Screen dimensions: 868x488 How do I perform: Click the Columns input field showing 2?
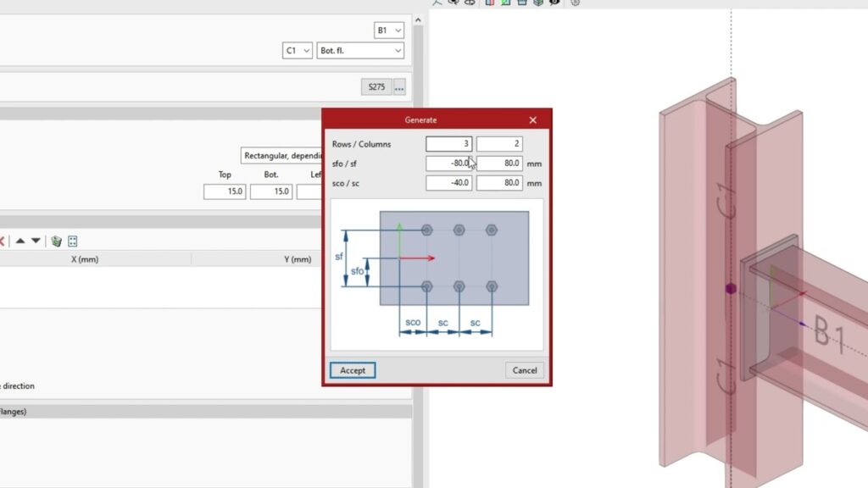click(499, 144)
